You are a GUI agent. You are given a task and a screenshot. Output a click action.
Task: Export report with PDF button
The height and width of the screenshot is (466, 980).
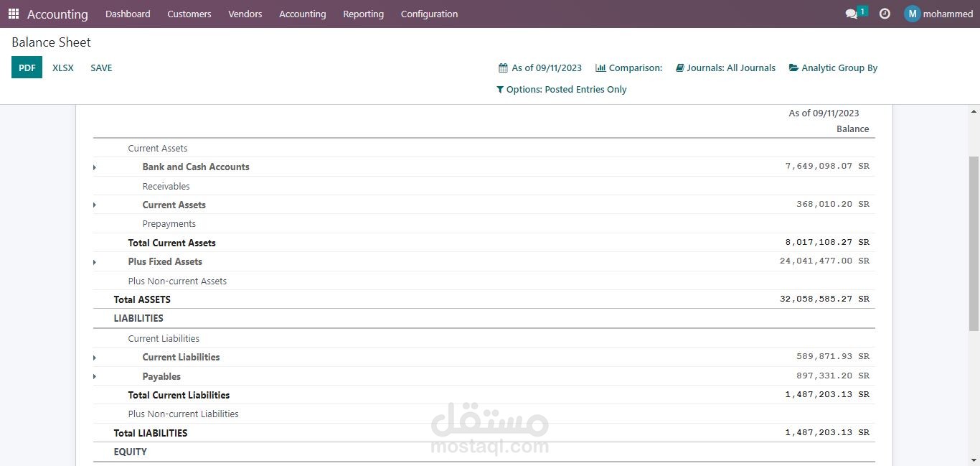(x=27, y=67)
